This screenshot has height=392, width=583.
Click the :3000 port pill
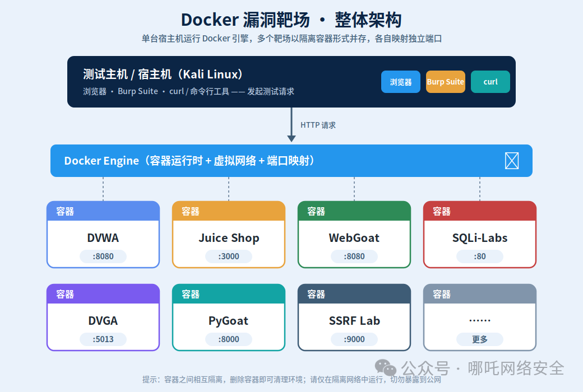(x=229, y=256)
